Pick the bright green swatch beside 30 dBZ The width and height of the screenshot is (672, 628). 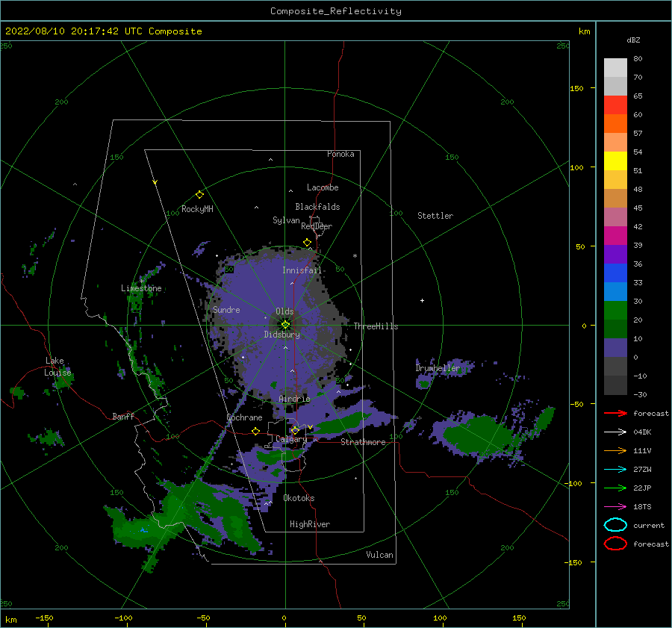pos(615,311)
